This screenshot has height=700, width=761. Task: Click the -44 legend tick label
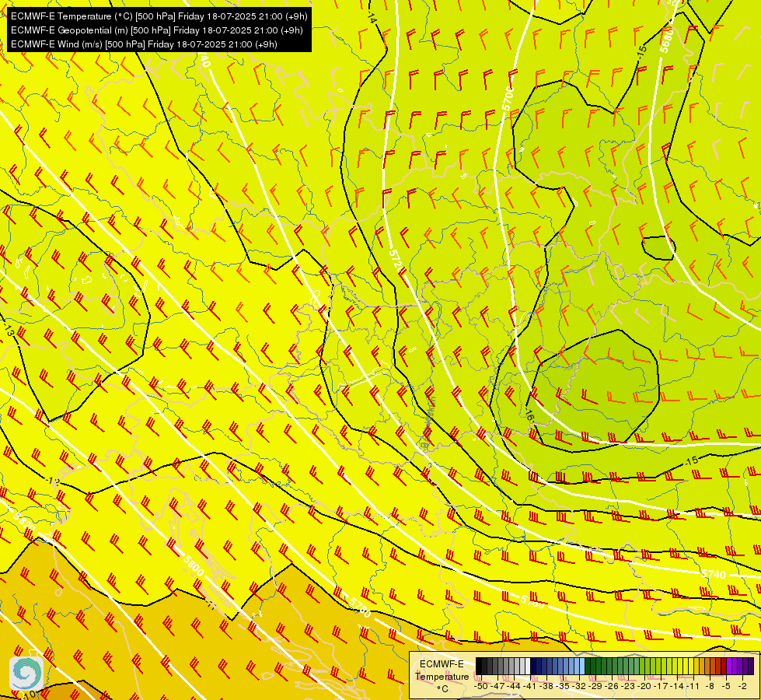[x=514, y=687]
